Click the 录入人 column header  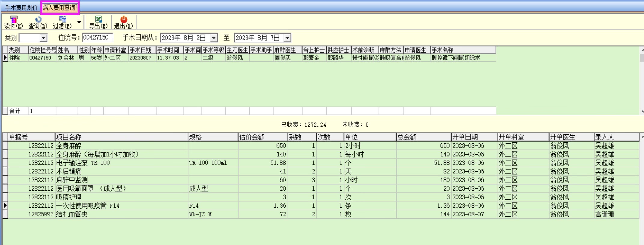(x=617, y=137)
